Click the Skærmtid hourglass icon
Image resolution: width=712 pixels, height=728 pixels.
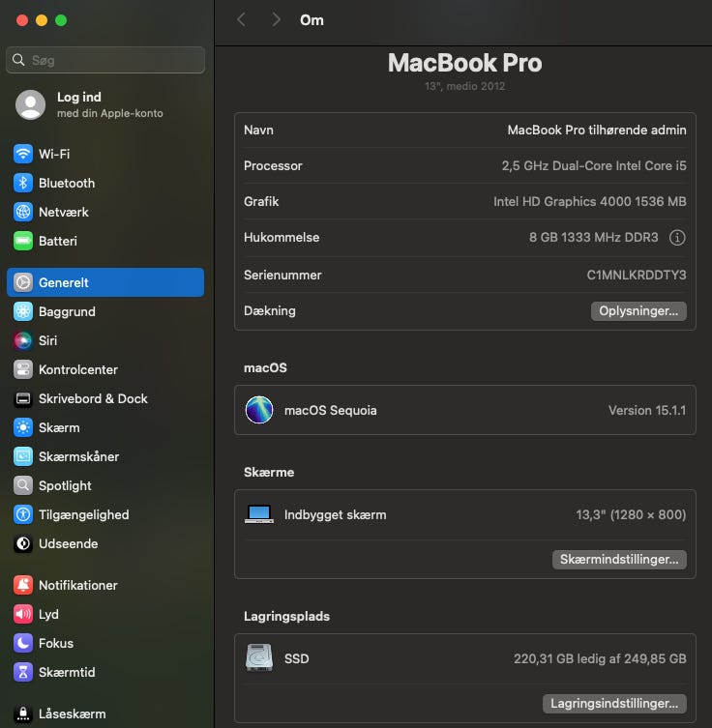[x=23, y=672]
